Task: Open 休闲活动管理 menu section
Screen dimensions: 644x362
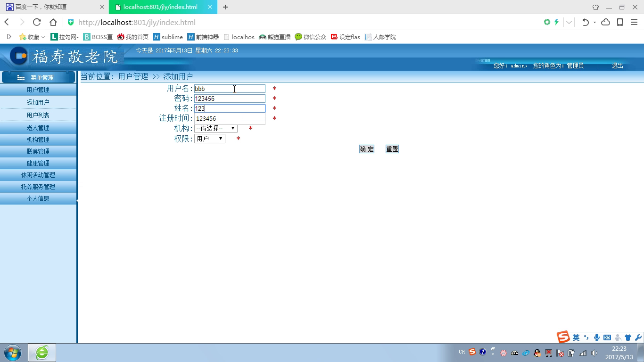Action: [x=38, y=175]
